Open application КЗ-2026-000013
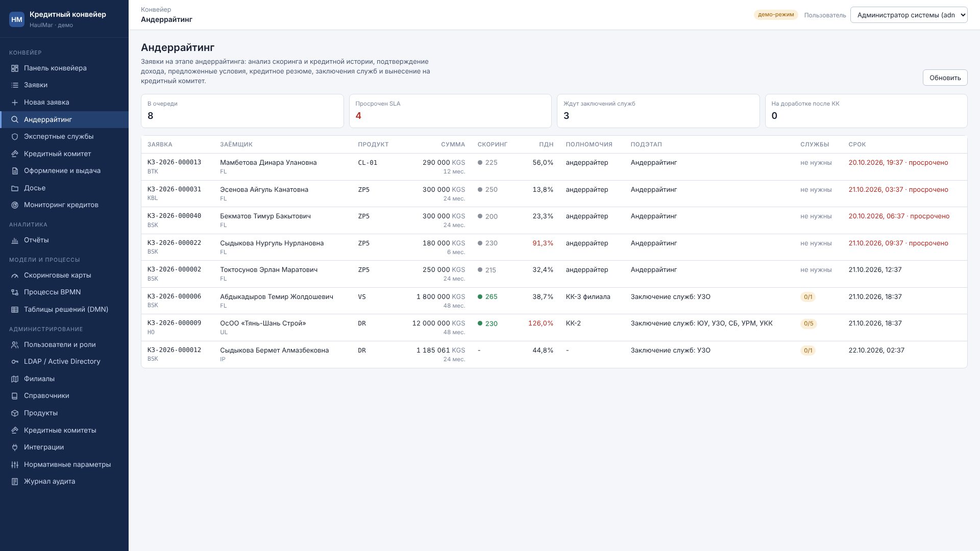This screenshot has width=980, height=551. point(174,162)
